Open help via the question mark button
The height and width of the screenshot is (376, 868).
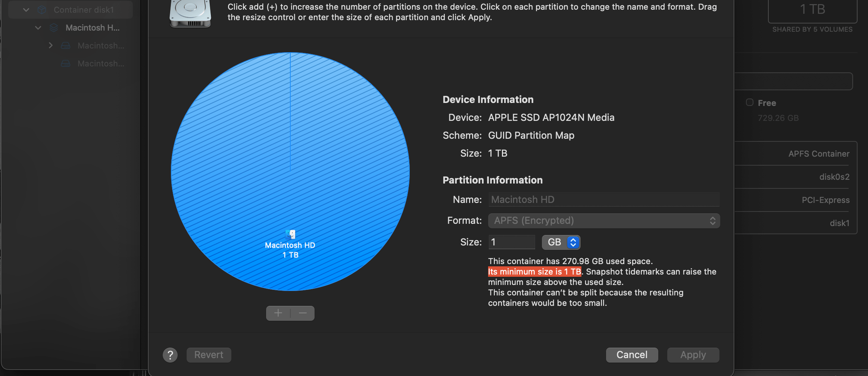point(170,355)
